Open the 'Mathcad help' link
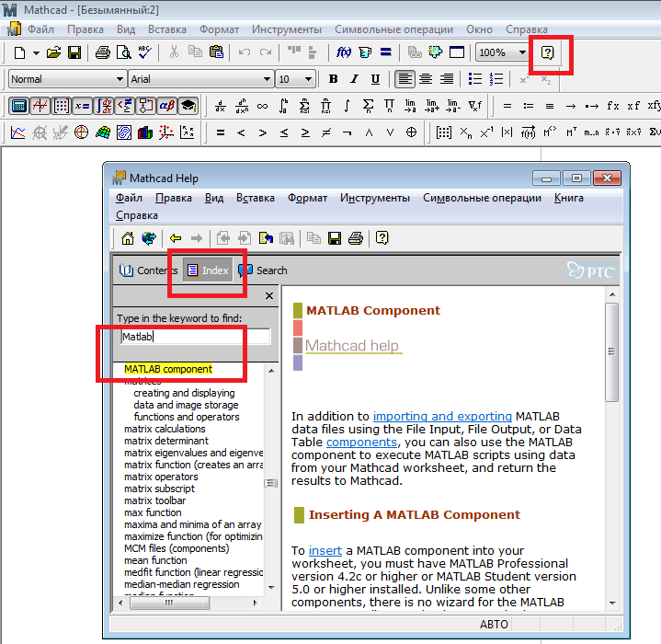The width and height of the screenshot is (661, 644). pos(352,345)
